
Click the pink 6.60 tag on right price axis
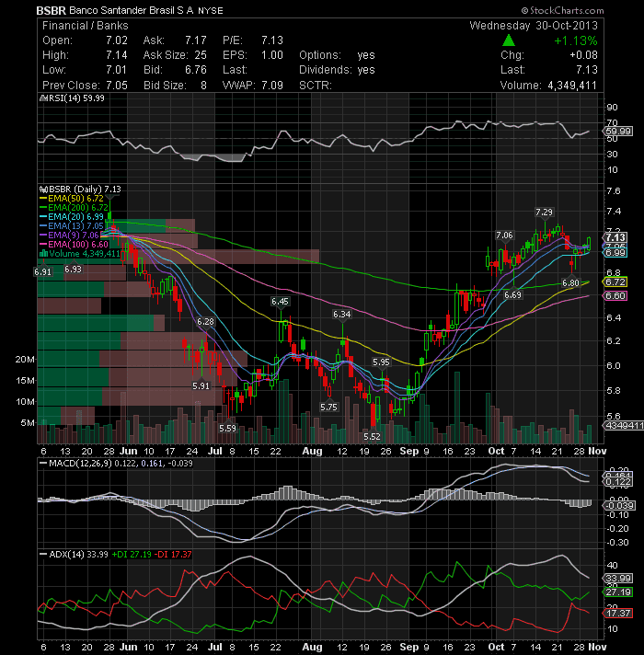[x=615, y=295]
